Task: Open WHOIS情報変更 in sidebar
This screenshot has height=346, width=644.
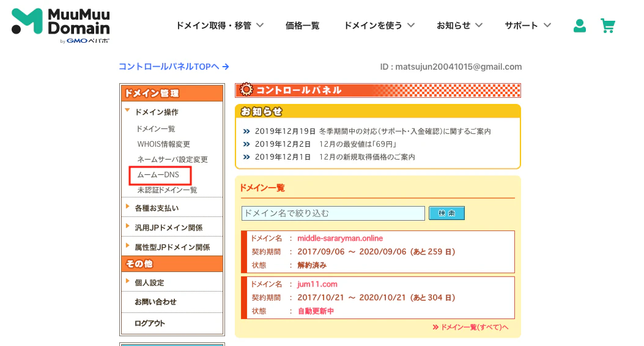Action: click(163, 144)
